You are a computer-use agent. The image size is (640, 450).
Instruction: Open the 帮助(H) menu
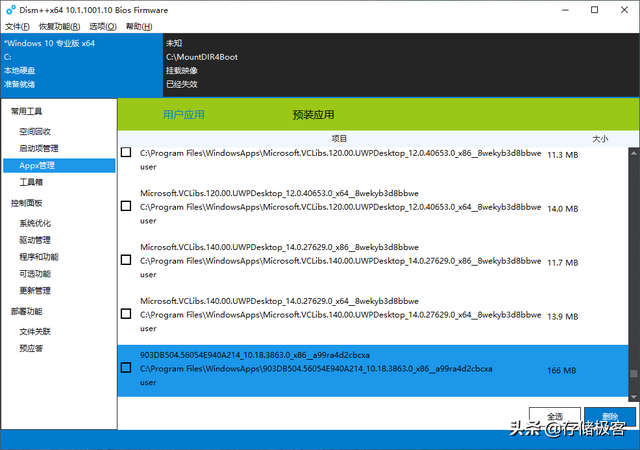tap(139, 27)
